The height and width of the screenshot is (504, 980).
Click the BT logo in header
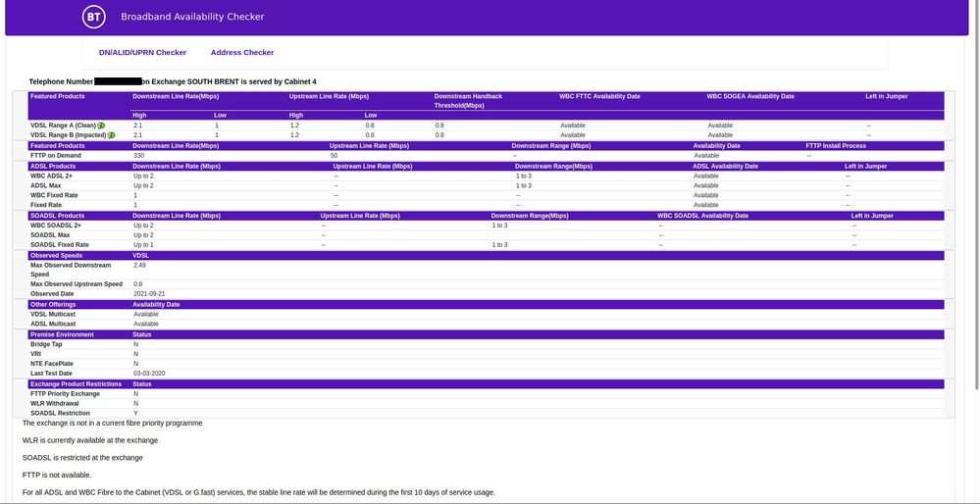(93, 17)
